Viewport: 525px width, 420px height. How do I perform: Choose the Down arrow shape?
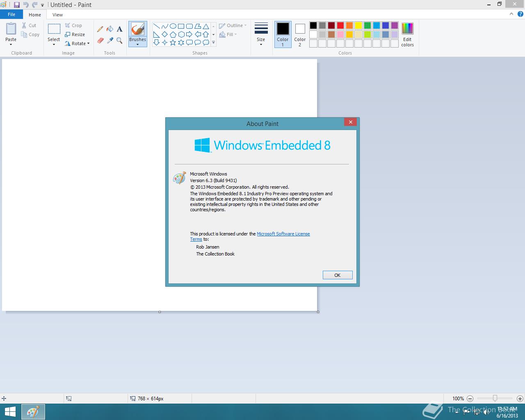(x=157, y=43)
